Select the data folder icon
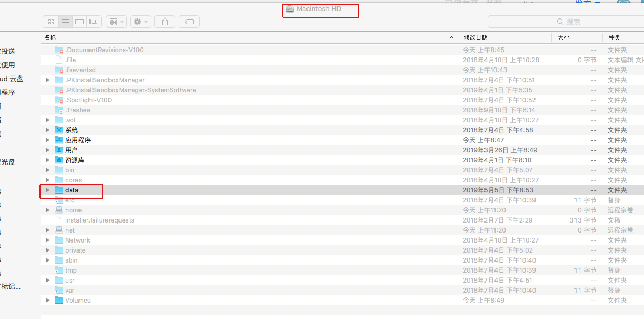Viewport: 644px width, 319px height. pos(59,190)
